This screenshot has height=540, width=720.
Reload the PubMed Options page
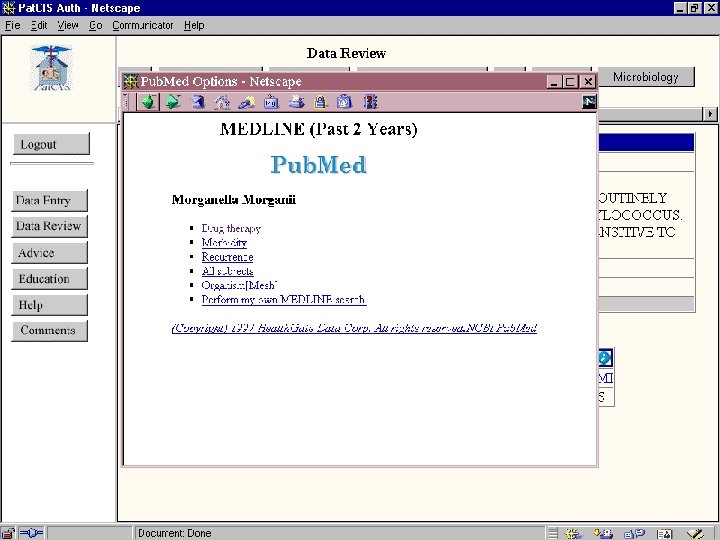tap(198, 101)
